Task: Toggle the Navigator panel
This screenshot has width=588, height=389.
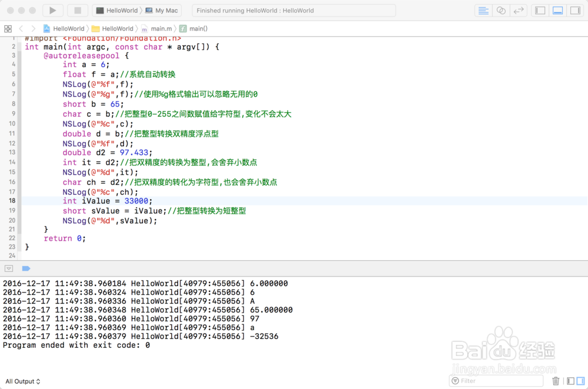Action: (x=540, y=11)
